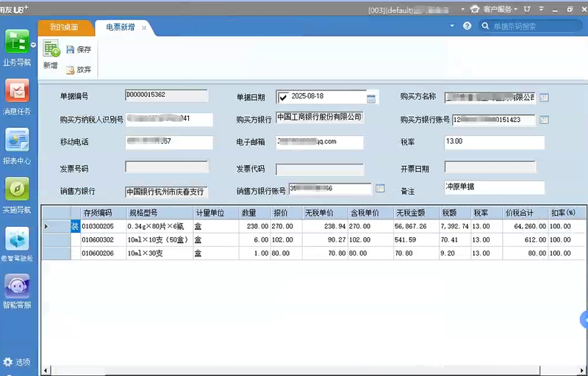The width and height of the screenshot is (588, 376).
Task: Open lookup icon beside 销售方银行账号
Action: [x=380, y=188]
